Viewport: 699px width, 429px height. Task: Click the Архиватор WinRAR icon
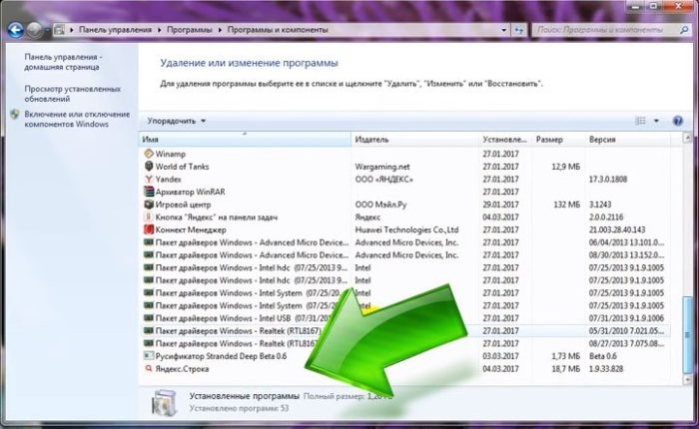pyautogui.click(x=148, y=192)
